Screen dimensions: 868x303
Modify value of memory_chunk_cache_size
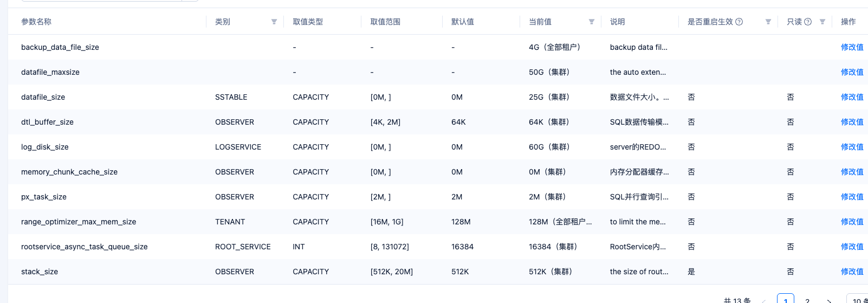(x=852, y=172)
